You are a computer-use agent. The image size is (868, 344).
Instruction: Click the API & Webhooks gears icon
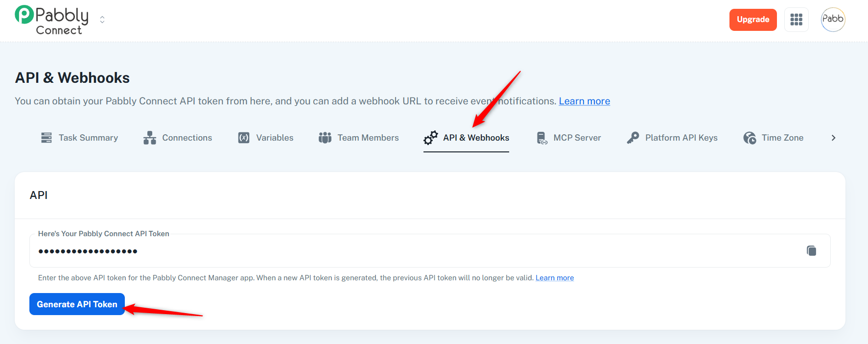tap(431, 138)
